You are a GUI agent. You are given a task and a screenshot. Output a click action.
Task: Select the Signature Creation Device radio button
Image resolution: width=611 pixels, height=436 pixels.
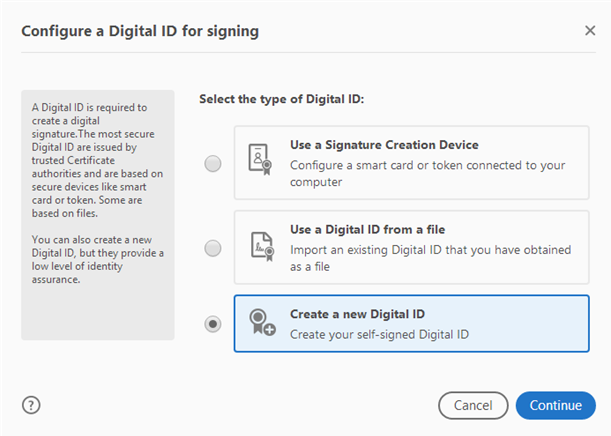[x=213, y=164]
